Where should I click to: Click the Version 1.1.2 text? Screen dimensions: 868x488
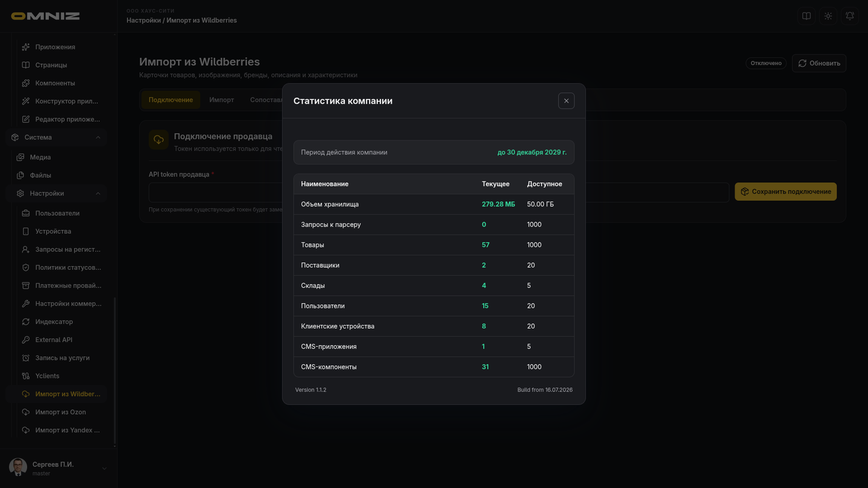(x=310, y=390)
